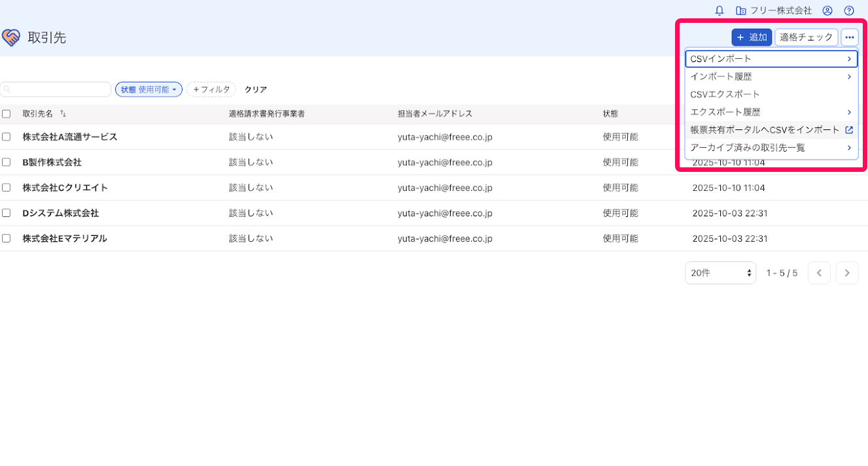
Task: Click the +フィルタ button
Action: 211,90
